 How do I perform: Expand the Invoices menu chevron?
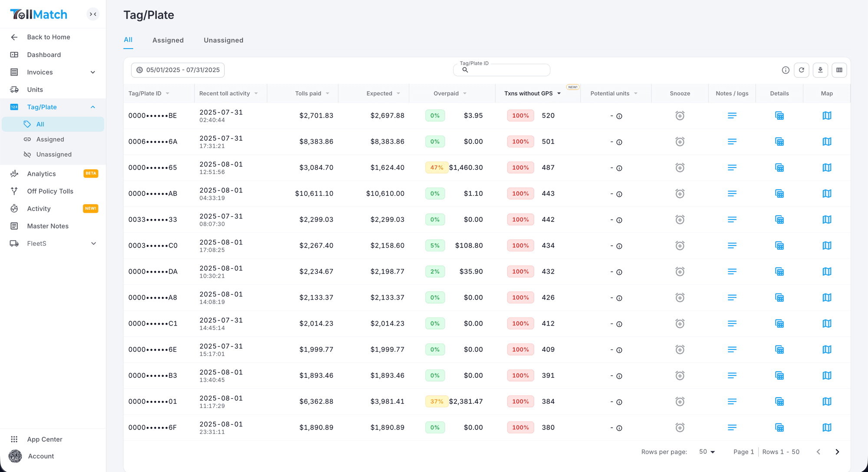[93, 72]
